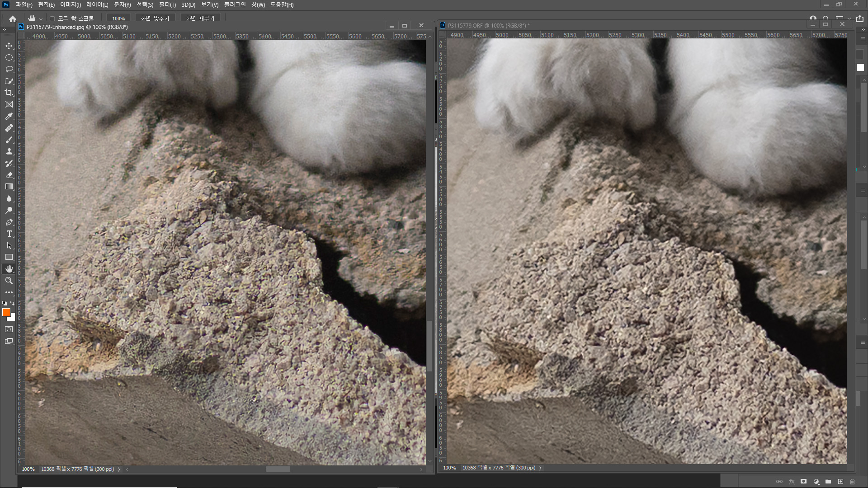
Task: Click the orange foreground color swatch
Action: click(6, 312)
